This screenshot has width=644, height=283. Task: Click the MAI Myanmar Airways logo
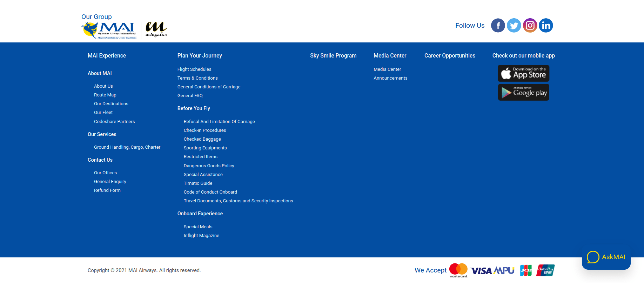tap(109, 30)
